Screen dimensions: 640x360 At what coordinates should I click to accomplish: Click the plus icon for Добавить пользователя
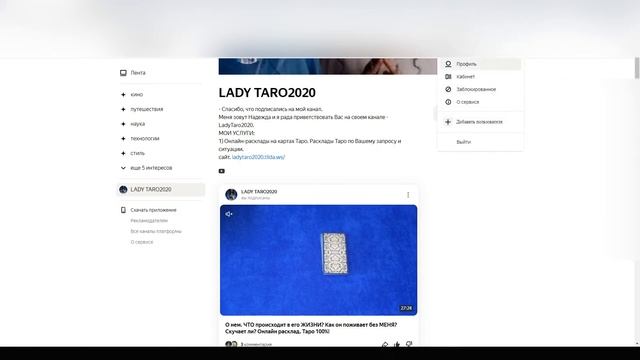coord(448,122)
